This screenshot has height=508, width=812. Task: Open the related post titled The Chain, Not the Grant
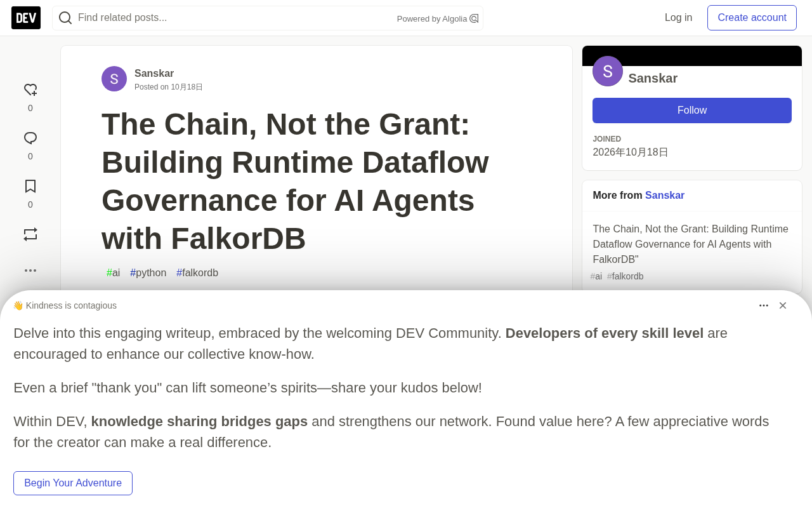click(x=692, y=244)
